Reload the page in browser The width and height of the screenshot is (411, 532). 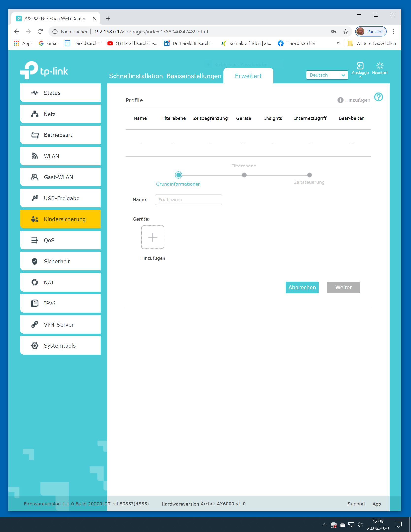pyautogui.click(x=40, y=32)
